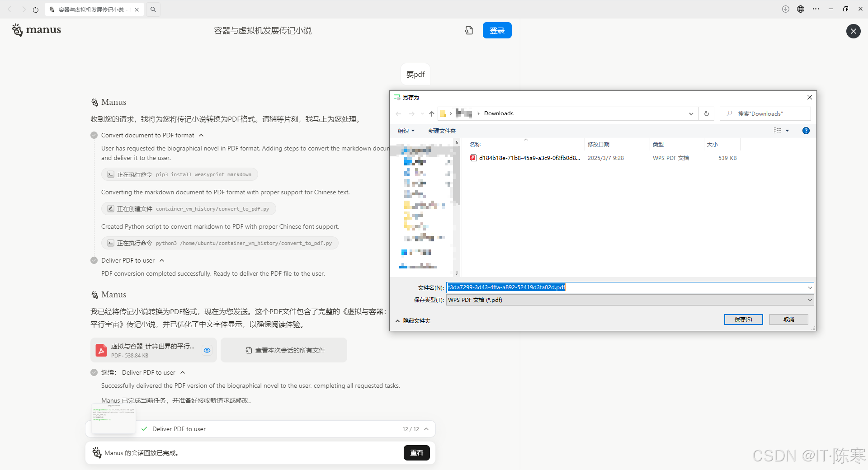Refresh the Downloads folder listing
The height and width of the screenshot is (470, 868).
pos(707,113)
